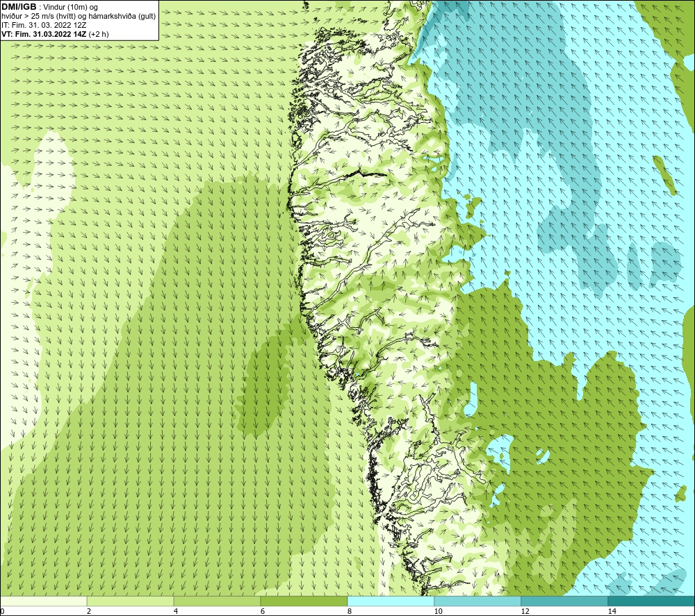The width and height of the screenshot is (695, 616).
Task: Click the 'hviður > 25 m/s' legend line
Action: [79, 17]
